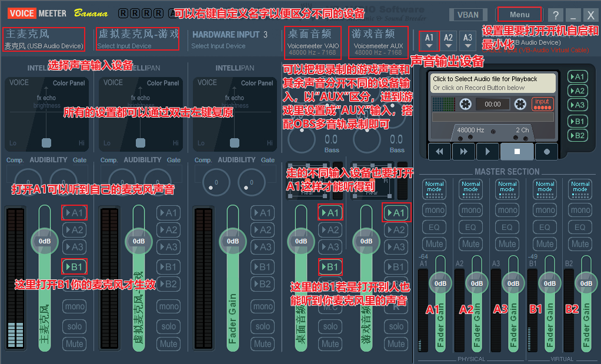The image size is (601, 364).
Task: Click the cassette Record button
Action: [546, 151]
